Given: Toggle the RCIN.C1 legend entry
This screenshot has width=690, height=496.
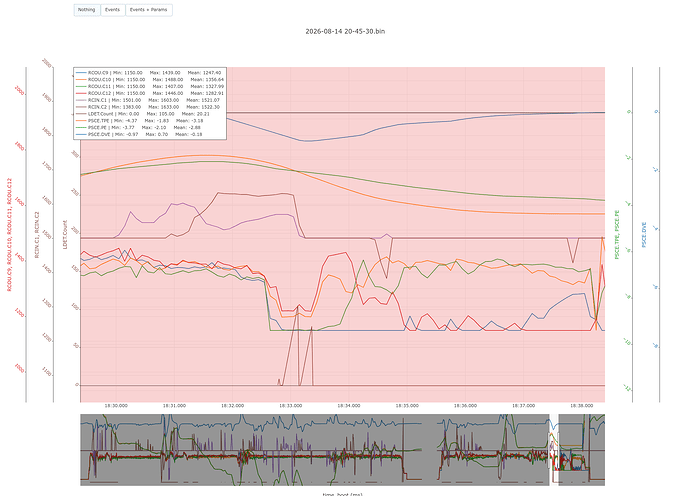Looking at the screenshot, I should pos(147,100).
